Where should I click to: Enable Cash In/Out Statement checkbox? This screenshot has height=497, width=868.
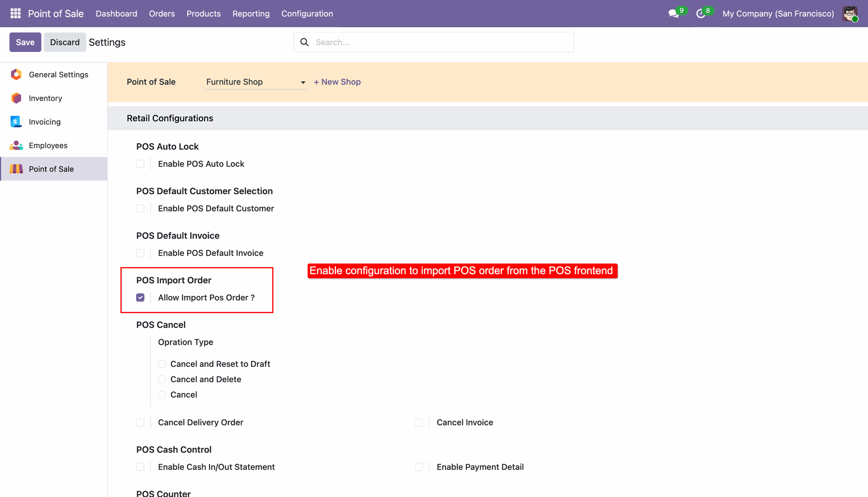click(x=140, y=467)
